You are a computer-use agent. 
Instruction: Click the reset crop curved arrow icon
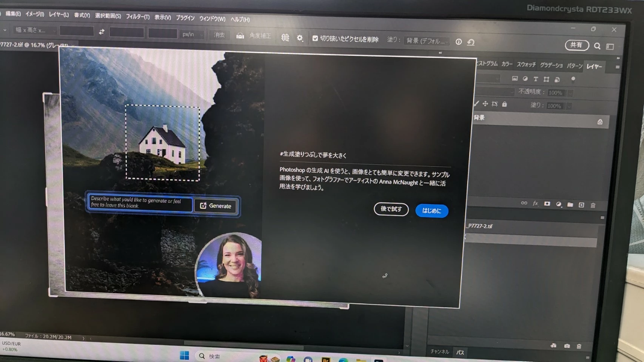click(x=471, y=42)
